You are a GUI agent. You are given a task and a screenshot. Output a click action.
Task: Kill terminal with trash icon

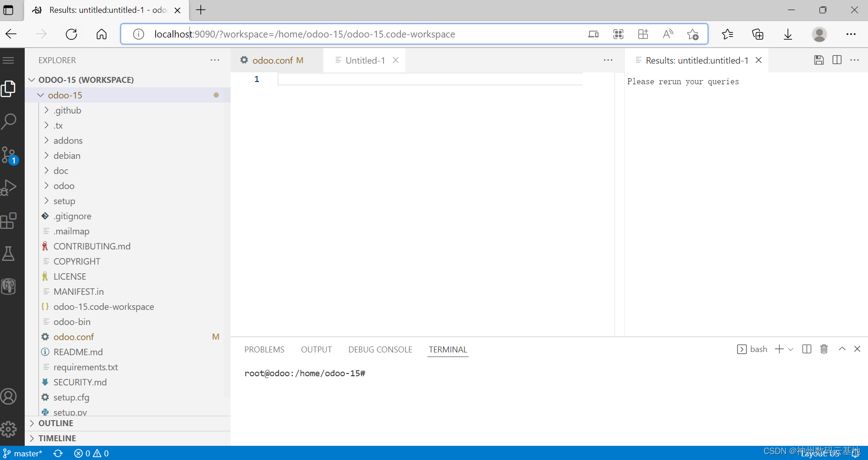pos(824,349)
